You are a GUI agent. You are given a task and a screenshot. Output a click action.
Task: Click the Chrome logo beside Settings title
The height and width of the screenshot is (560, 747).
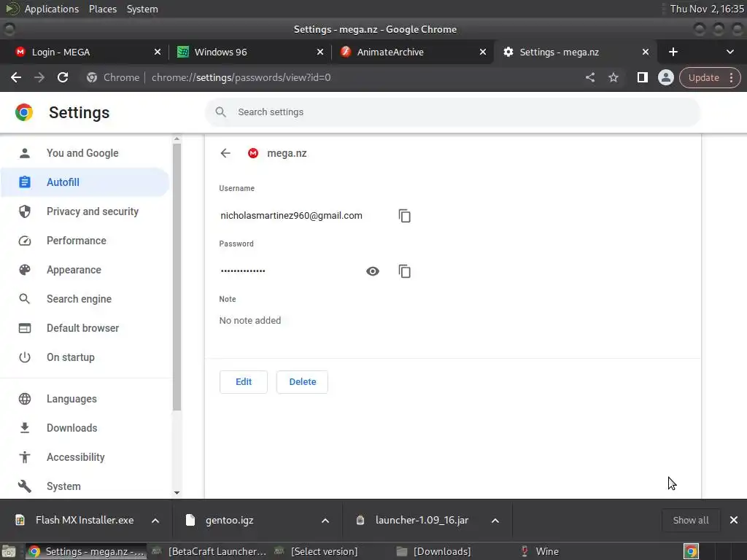24,112
